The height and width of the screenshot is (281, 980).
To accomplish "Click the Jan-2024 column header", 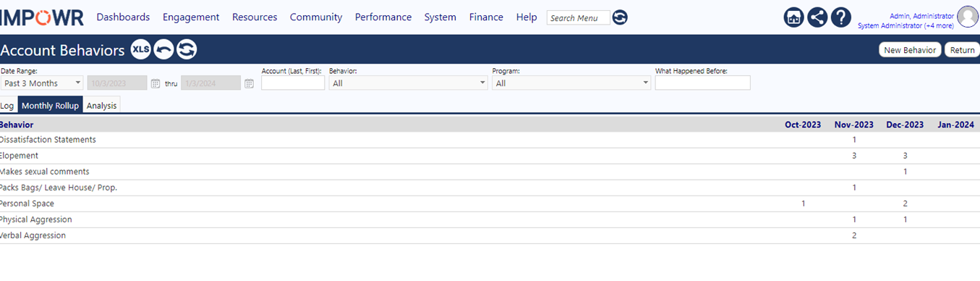I will pos(955,125).
